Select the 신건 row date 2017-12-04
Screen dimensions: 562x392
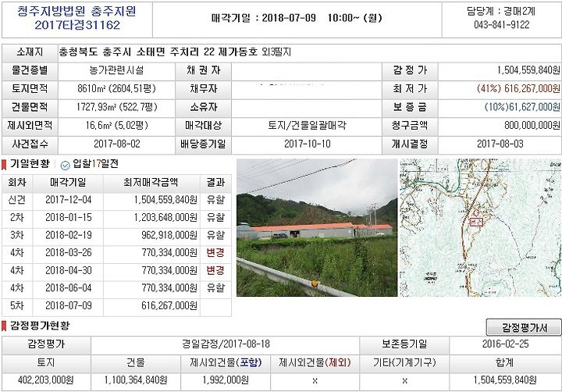click(x=69, y=200)
